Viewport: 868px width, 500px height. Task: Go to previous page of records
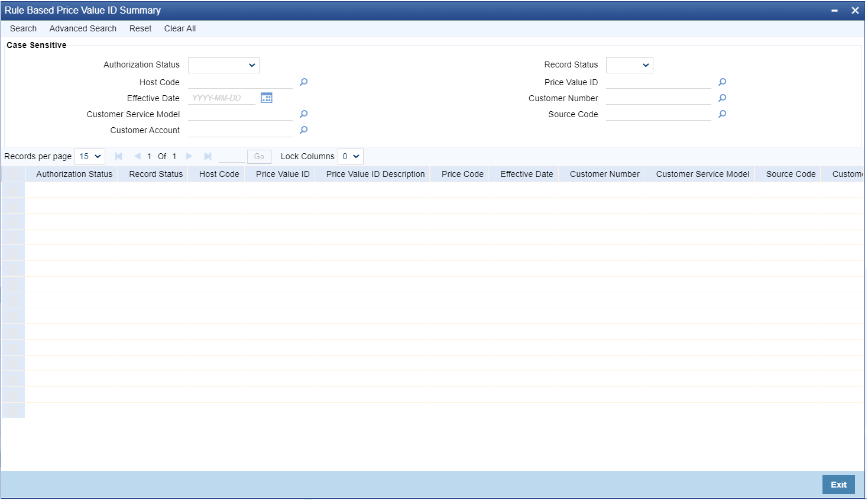137,156
